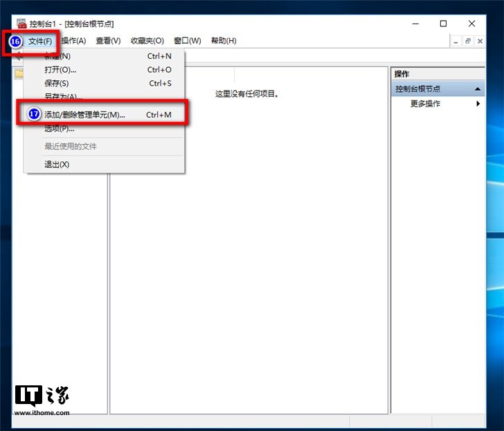Open the 帮助(H) menu
Screen dimensions: 504x431
(224, 41)
